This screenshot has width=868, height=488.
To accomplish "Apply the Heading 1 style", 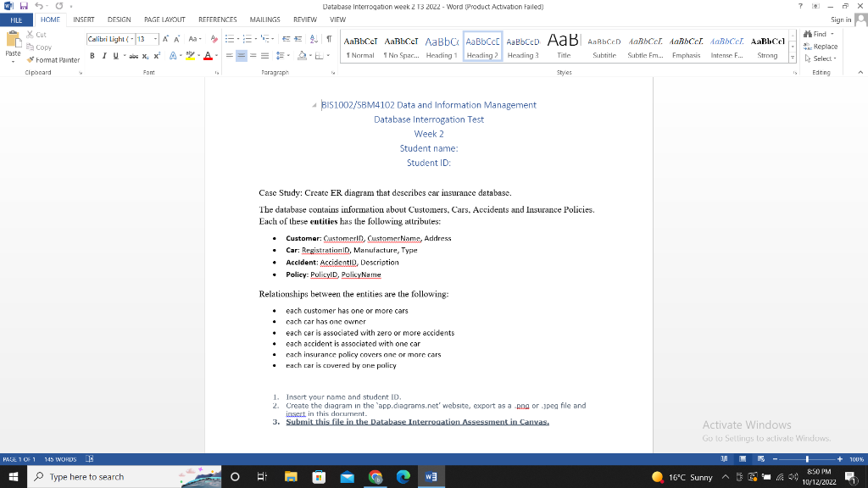I will click(441, 47).
